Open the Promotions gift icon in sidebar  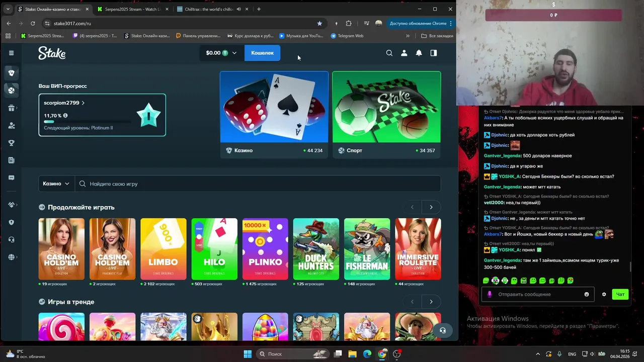[x=11, y=108]
